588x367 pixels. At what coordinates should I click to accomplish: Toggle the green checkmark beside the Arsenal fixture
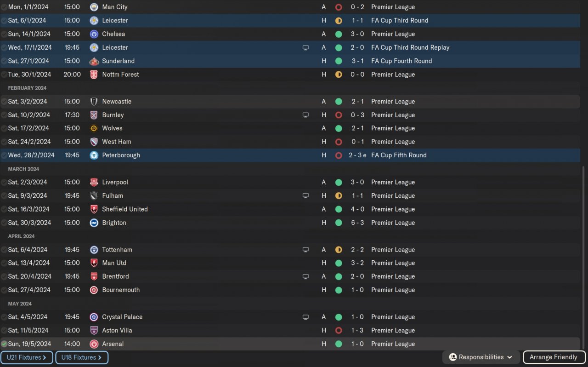[x=4, y=344]
